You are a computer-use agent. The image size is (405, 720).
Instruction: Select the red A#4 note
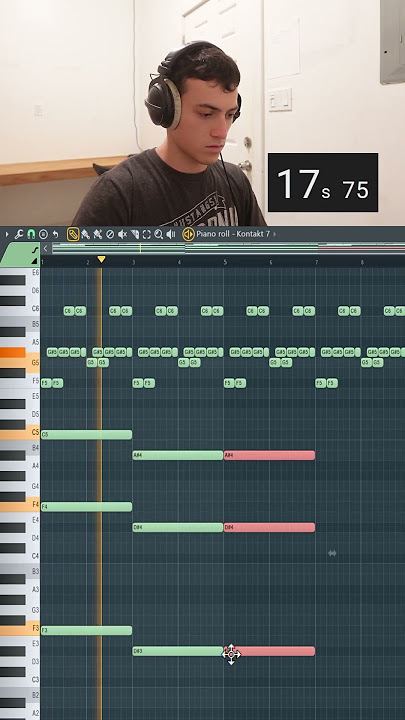pos(269,455)
